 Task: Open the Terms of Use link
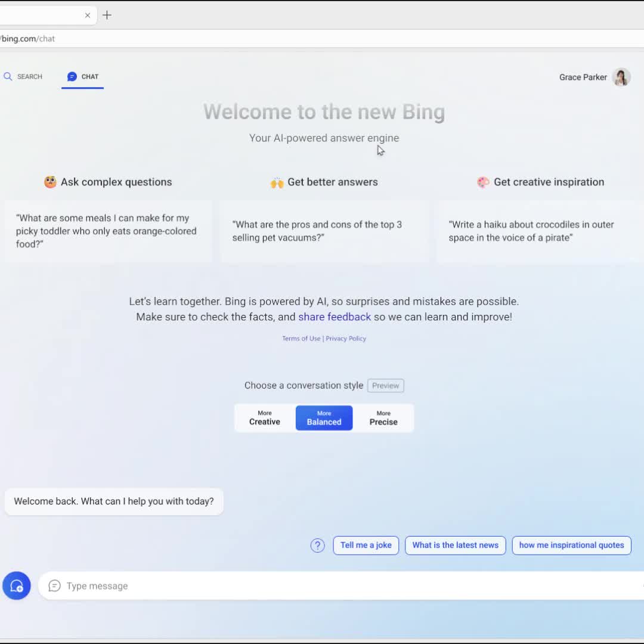301,339
